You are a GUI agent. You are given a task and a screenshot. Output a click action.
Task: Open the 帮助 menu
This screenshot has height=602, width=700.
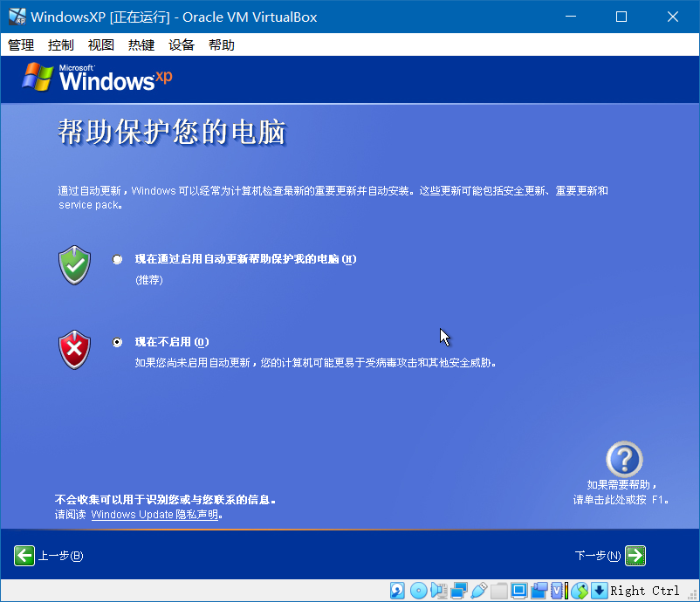pyautogui.click(x=222, y=44)
